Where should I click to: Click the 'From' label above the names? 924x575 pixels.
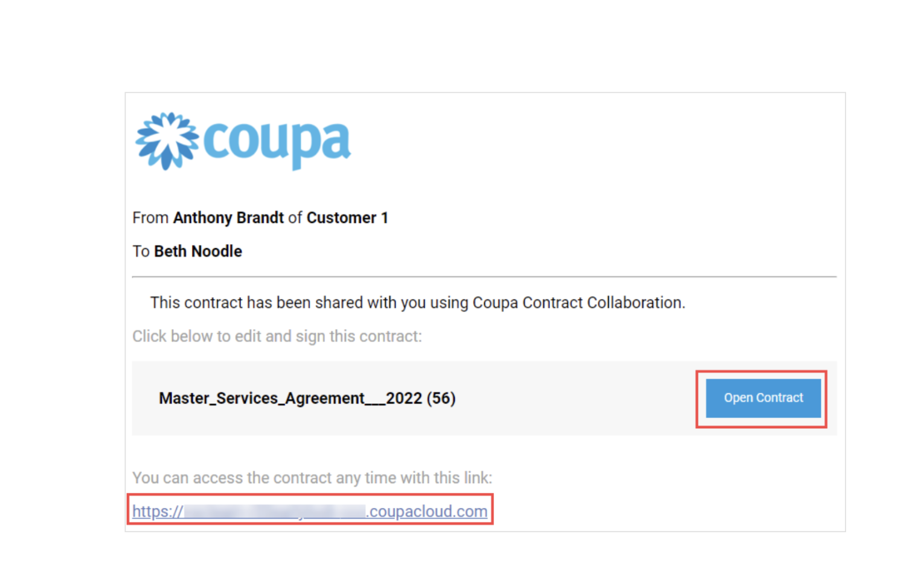point(151,217)
